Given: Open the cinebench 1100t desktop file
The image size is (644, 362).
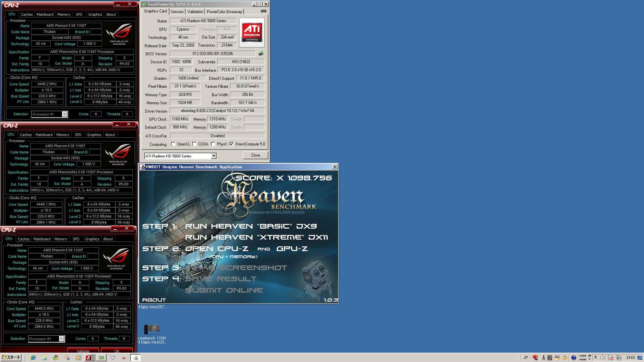Looking at the screenshot, I should [x=152, y=334].
